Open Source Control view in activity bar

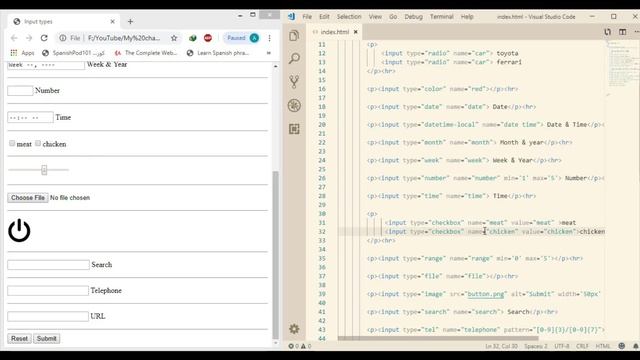pyautogui.click(x=294, y=82)
